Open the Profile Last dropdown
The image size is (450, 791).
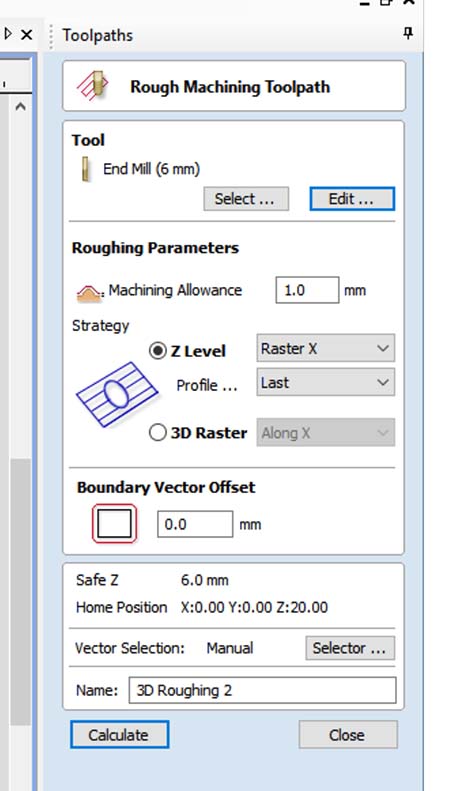[325, 382]
